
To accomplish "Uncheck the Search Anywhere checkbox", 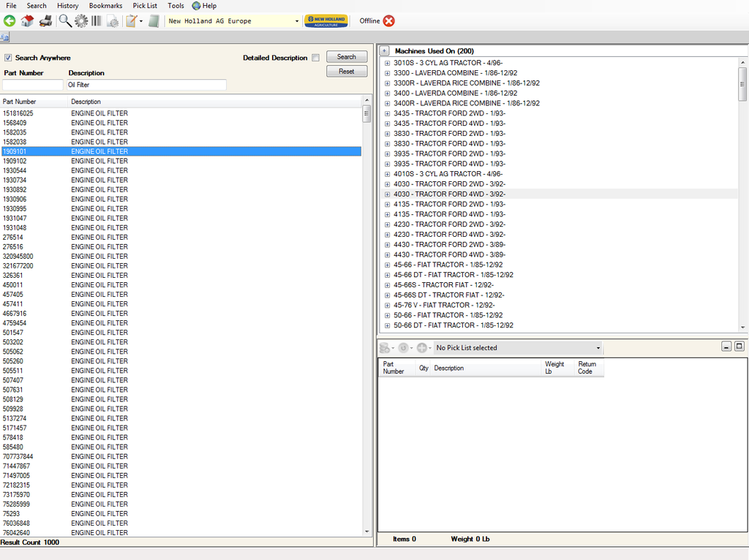I will click(8, 58).
